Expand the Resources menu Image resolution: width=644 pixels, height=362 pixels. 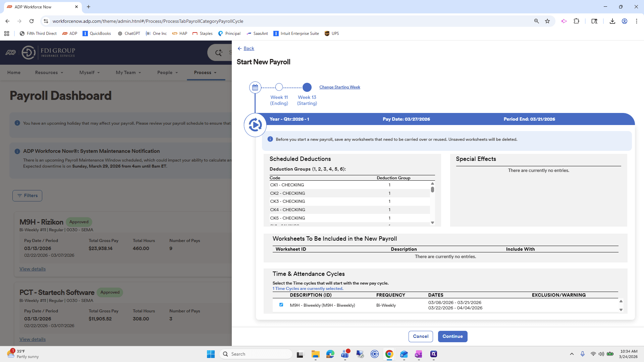pyautogui.click(x=49, y=72)
